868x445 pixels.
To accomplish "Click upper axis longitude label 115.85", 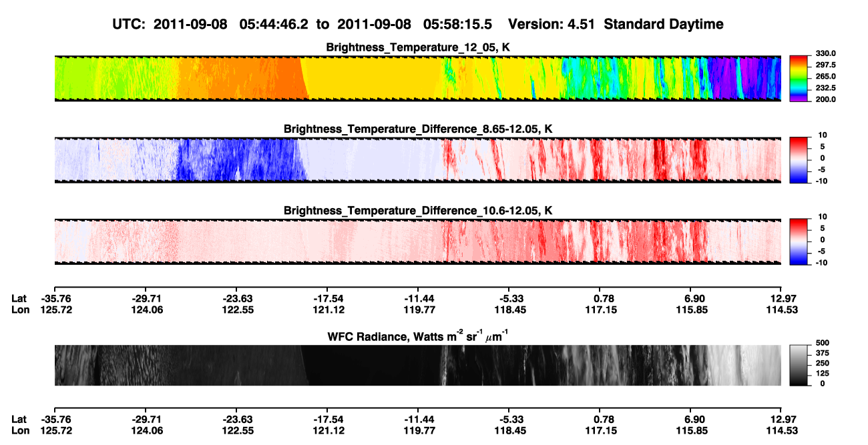I will tap(690, 310).
